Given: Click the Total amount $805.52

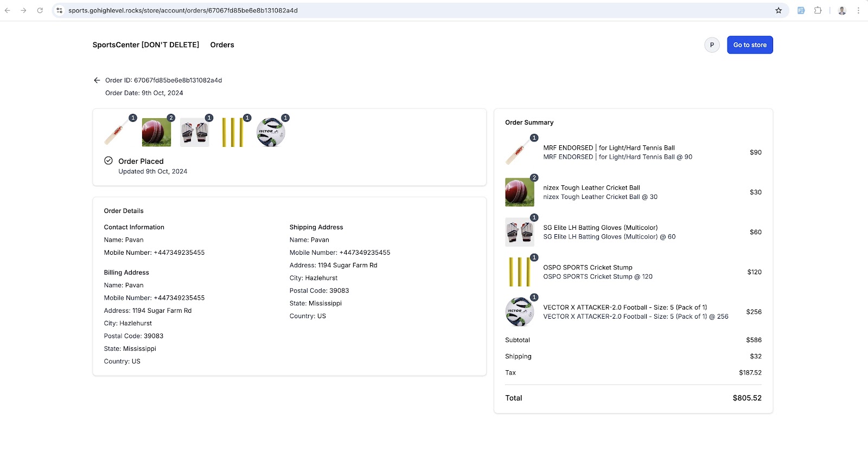Looking at the screenshot, I should (747, 398).
